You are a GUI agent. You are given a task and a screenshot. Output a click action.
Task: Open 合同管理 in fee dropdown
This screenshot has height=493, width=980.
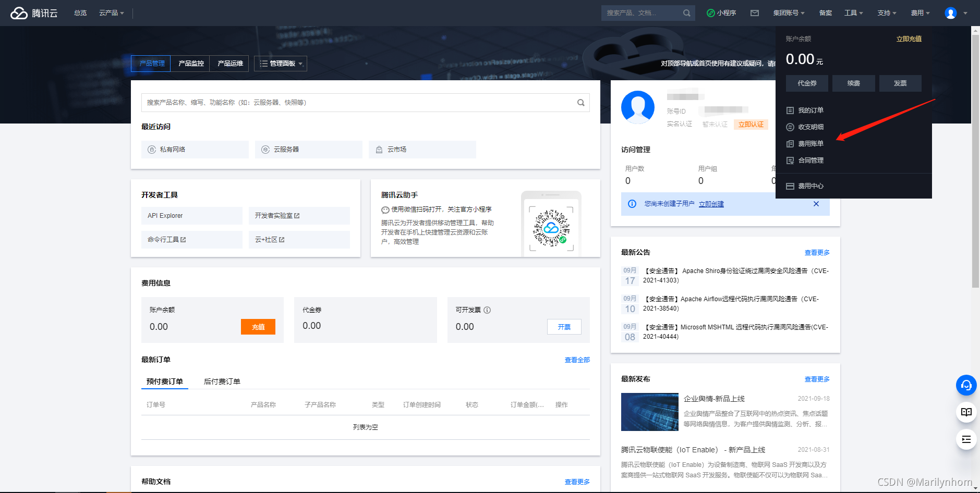click(805, 161)
